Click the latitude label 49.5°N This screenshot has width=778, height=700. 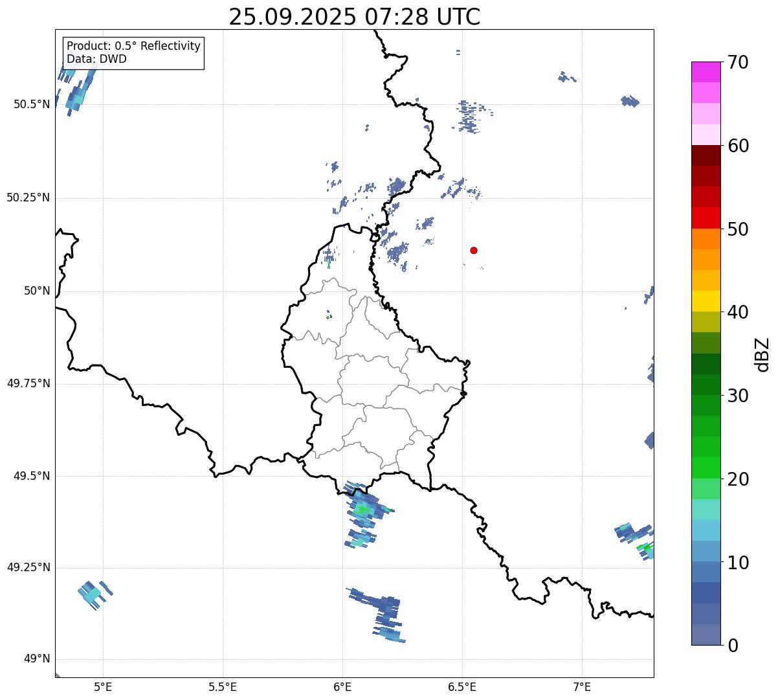click(32, 476)
